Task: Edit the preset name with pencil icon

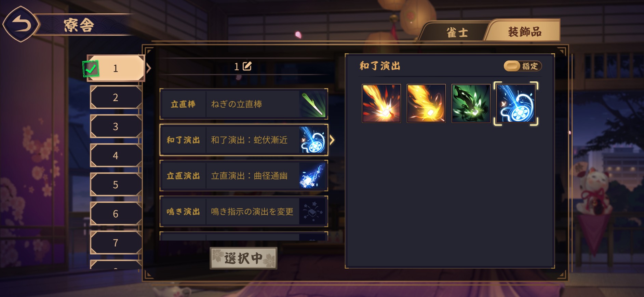Action: pos(247,66)
